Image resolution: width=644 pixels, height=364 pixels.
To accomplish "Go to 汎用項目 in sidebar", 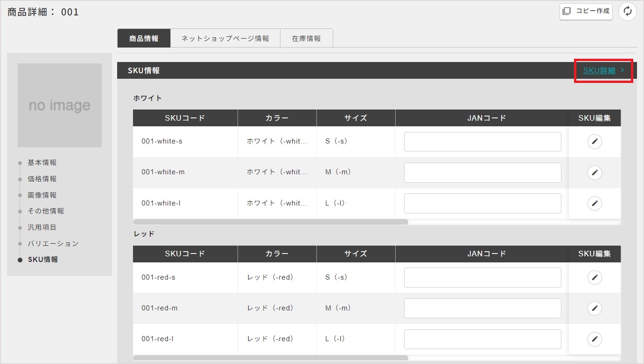I will [x=42, y=227].
